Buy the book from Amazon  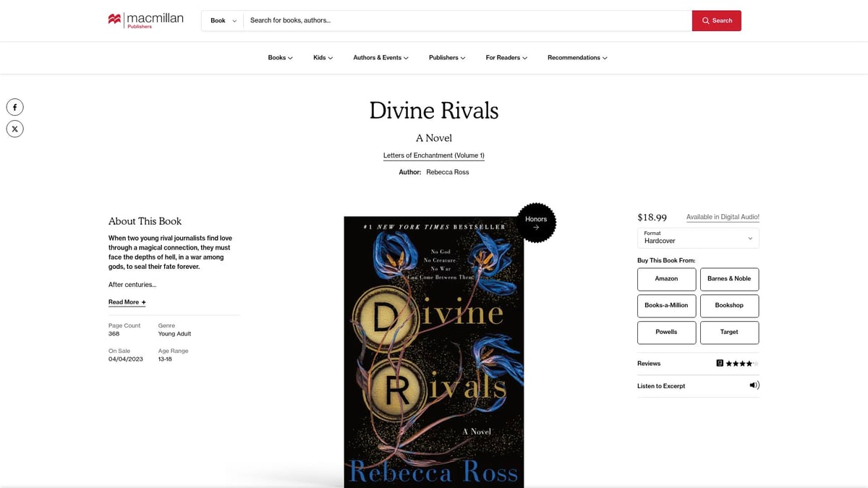click(x=666, y=279)
